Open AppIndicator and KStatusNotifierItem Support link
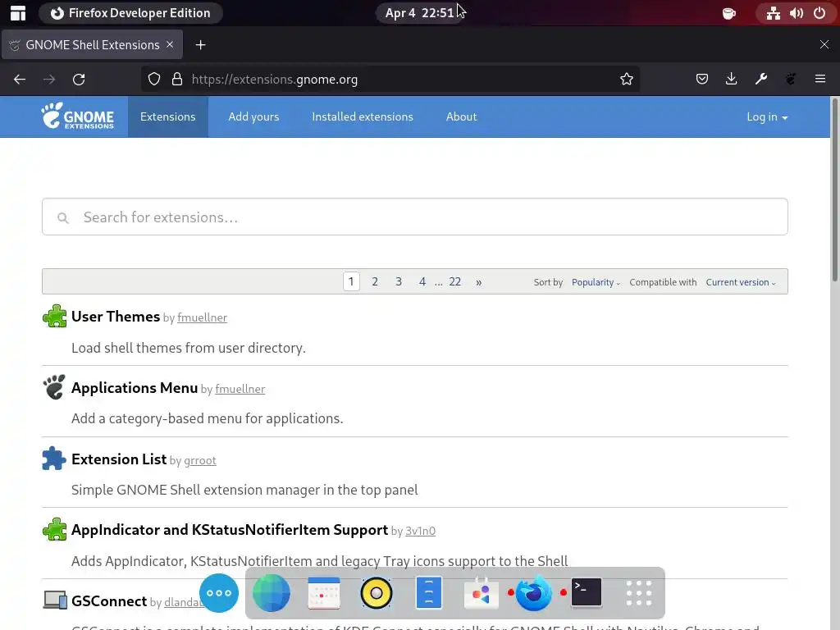This screenshot has height=630, width=840. 230,530
